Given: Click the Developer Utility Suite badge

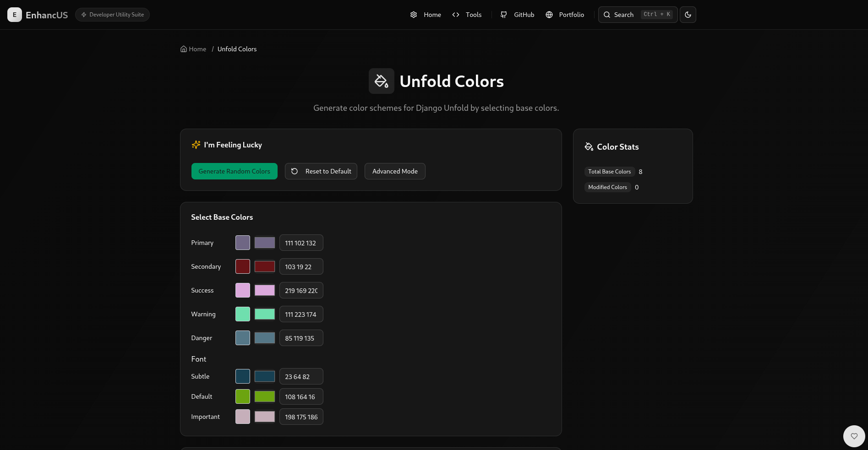Looking at the screenshot, I should tap(112, 14).
